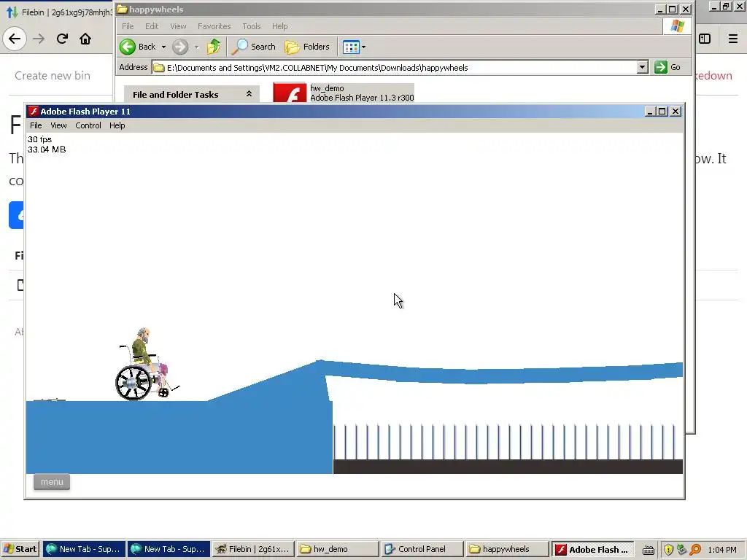This screenshot has width=747, height=560.
Task: Open Flash Player View menu
Action: pos(58,125)
